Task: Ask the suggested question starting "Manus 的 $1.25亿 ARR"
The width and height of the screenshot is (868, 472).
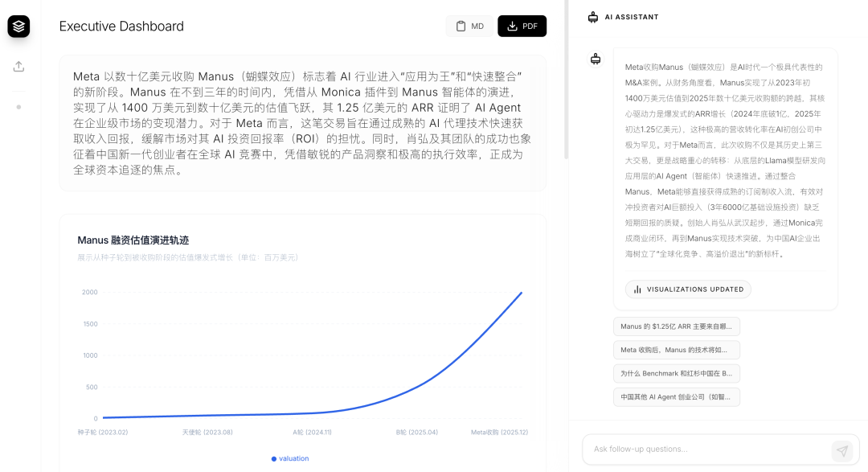Action: pos(677,326)
